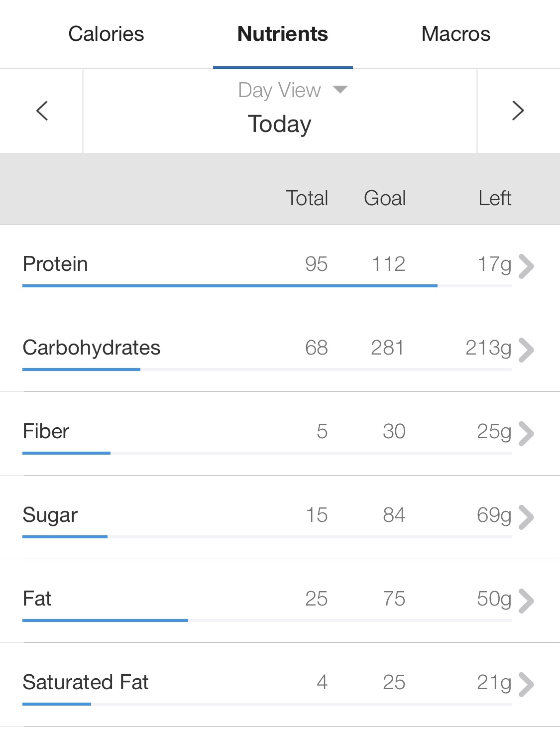Expand the Day View dropdown

280,91
